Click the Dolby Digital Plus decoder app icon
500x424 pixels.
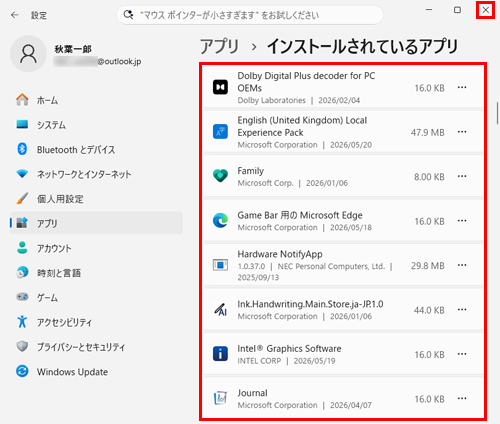(x=220, y=87)
